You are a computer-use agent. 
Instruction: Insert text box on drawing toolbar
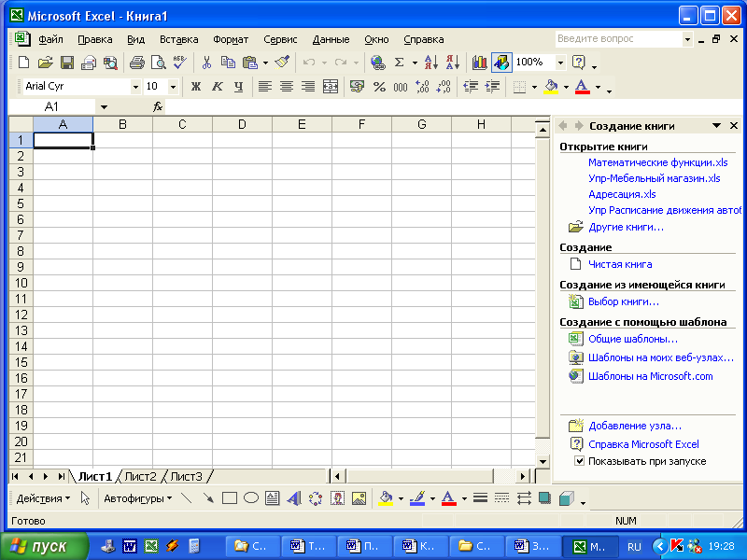coord(273,498)
